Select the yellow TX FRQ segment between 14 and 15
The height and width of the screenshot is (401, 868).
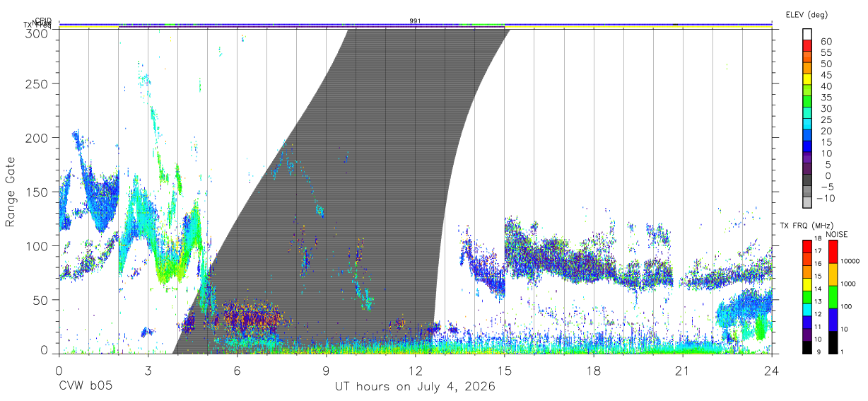807,284
